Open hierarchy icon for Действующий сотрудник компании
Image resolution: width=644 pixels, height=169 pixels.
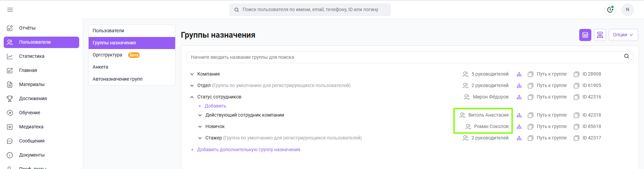[519, 115]
